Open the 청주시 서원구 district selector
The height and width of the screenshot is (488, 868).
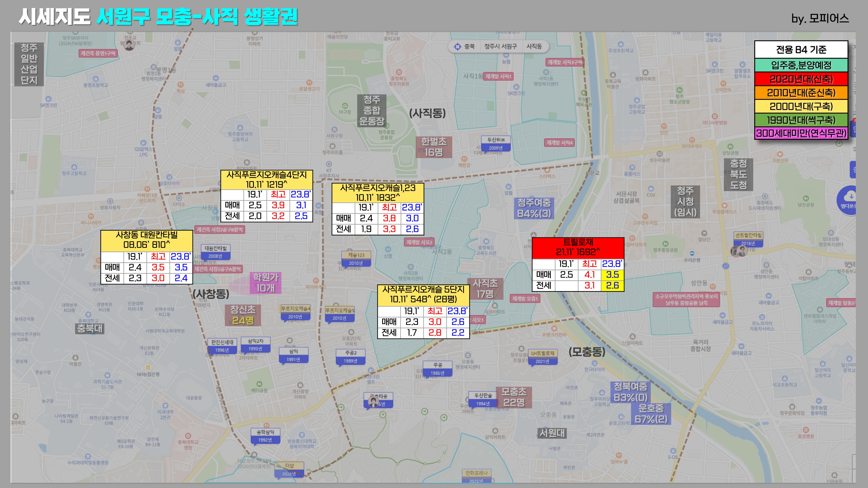tap(500, 46)
